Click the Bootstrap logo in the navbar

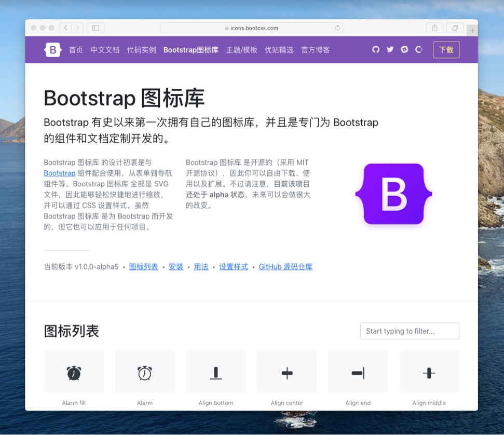click(x=53, y=50)
